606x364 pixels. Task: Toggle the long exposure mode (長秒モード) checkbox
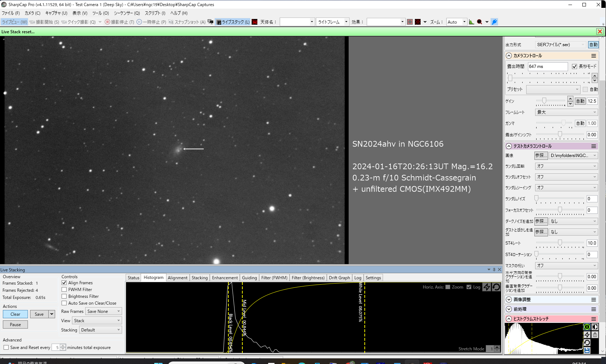[575, 67]
